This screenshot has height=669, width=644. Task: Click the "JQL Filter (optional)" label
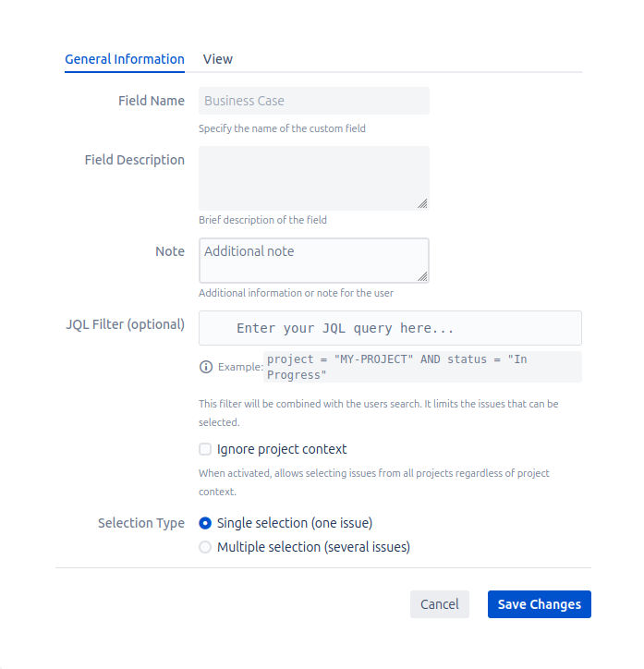126,324
